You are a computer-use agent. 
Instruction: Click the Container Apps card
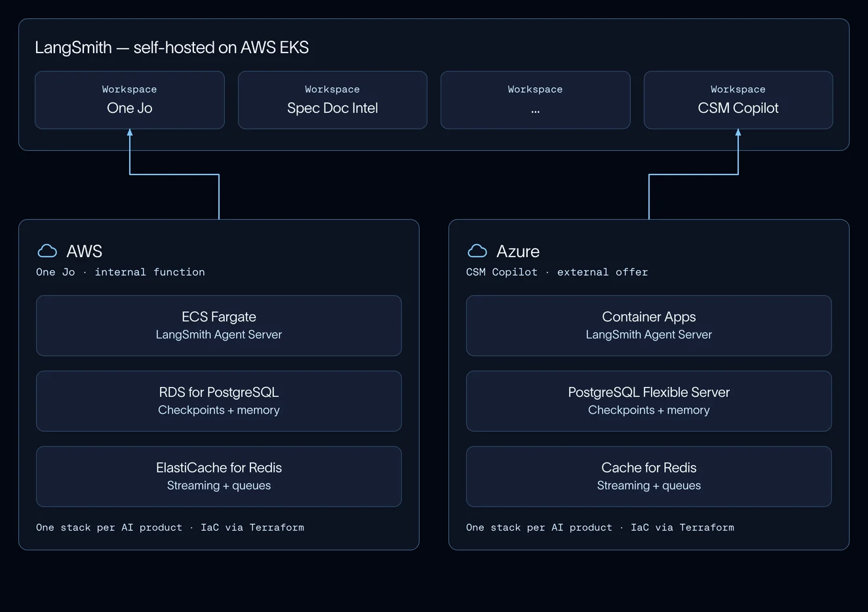pos(649,325)
